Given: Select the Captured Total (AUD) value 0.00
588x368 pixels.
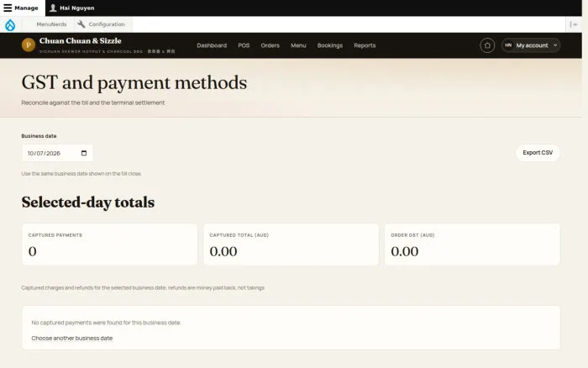Looking at the screenshot, I should tap(223, 251).
